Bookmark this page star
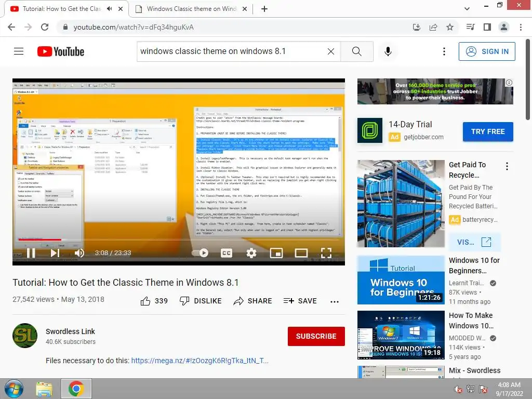532x399 pixels. (450, 27)
